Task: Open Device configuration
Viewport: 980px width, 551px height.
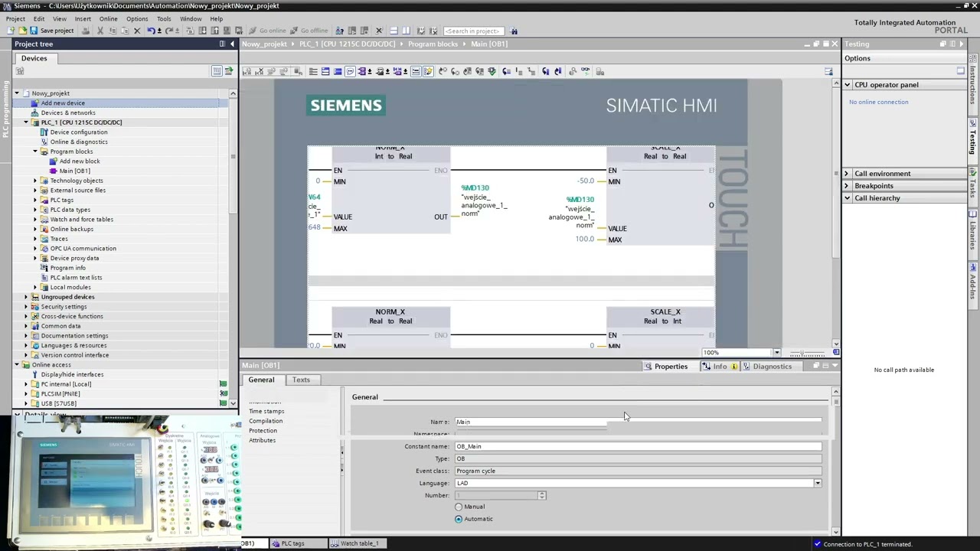Action: pyautogui.click(x=78, y=132)
